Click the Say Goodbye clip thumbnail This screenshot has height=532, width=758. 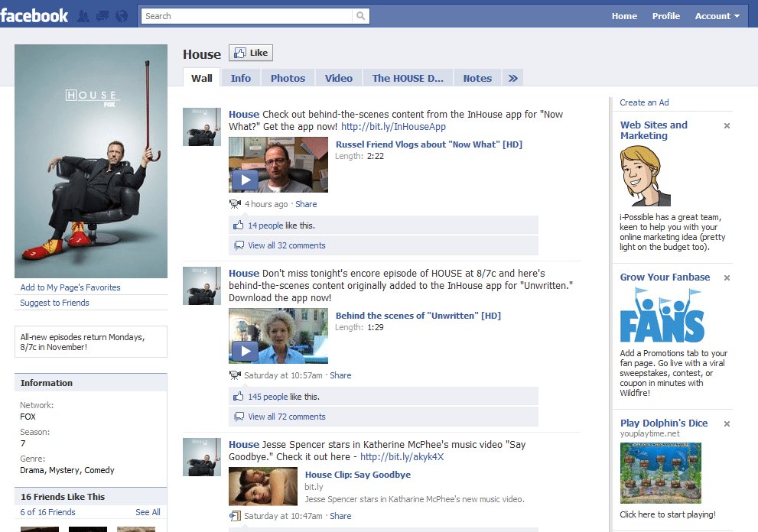coord(263,487)
